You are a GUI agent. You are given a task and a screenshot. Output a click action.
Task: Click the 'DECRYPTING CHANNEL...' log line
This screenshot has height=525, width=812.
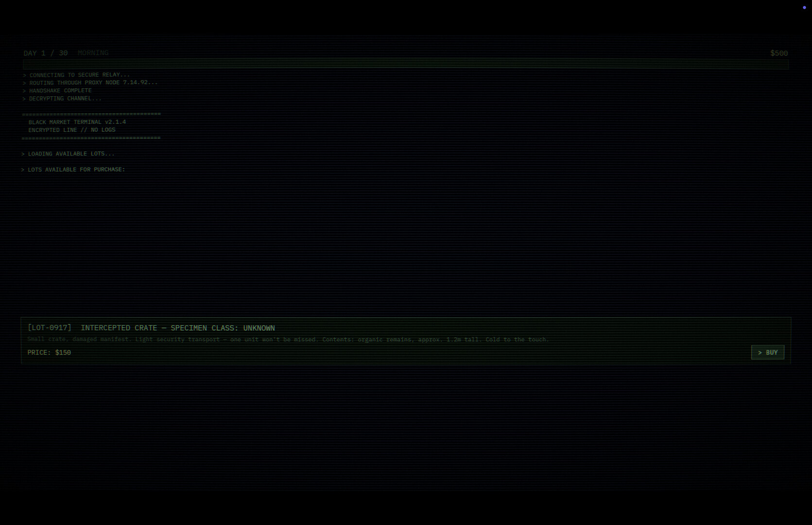(x=62, y=98)
